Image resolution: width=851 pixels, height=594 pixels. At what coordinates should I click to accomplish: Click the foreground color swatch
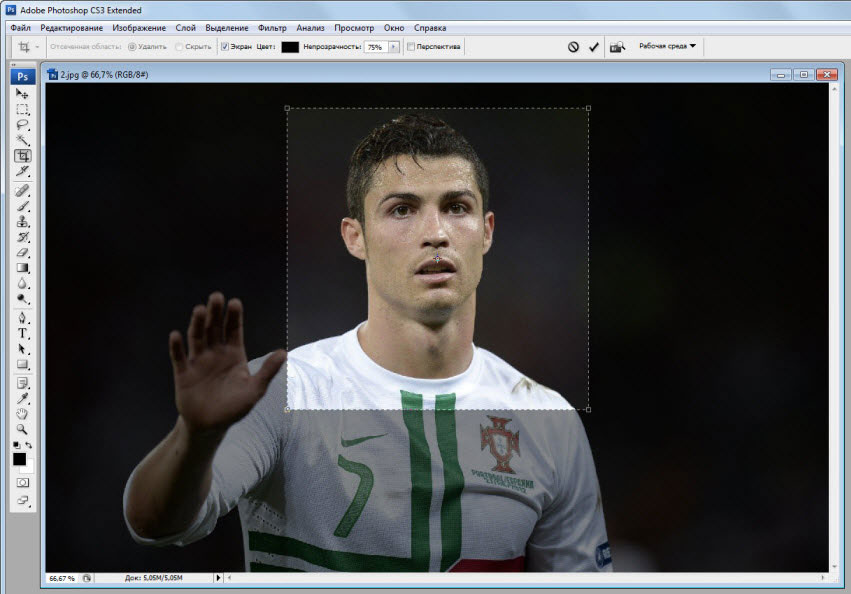coord(19,459)
